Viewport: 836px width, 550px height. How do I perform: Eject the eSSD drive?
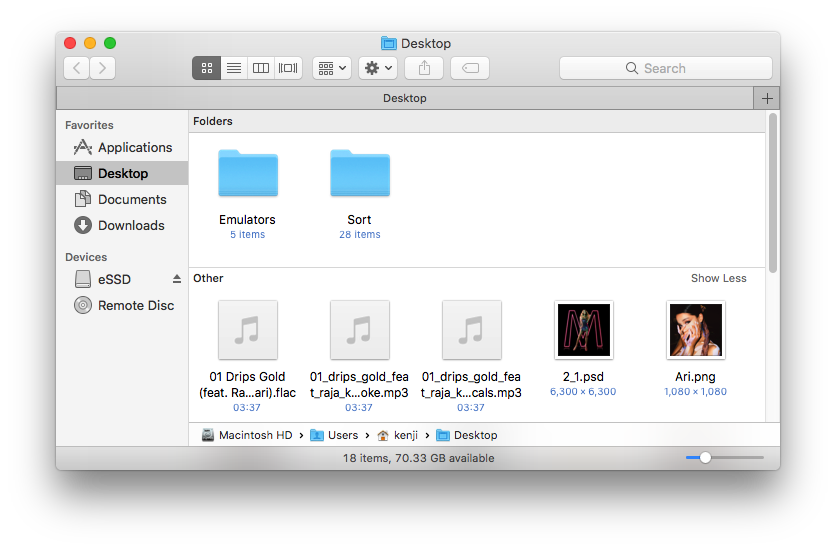[x=177, y=279]
